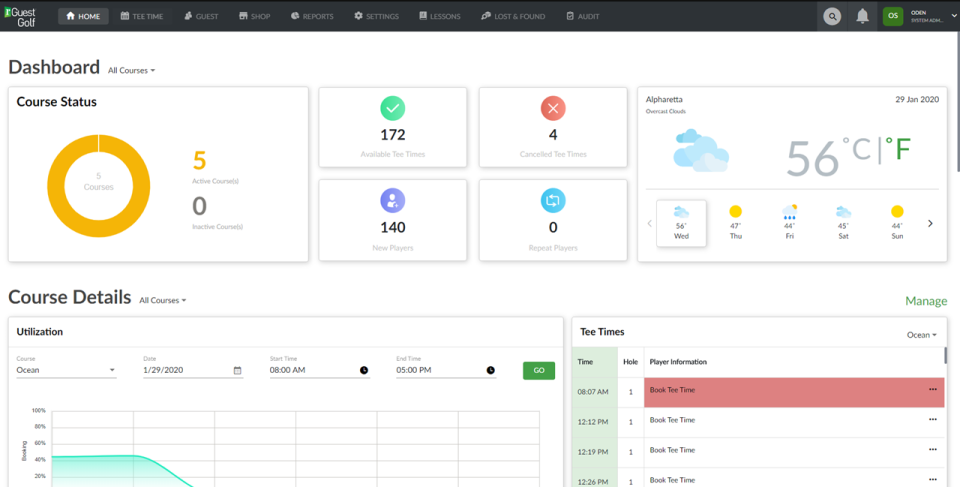Open the Audit menu
The height and width of the screenshot is (487, 960).
583,16
